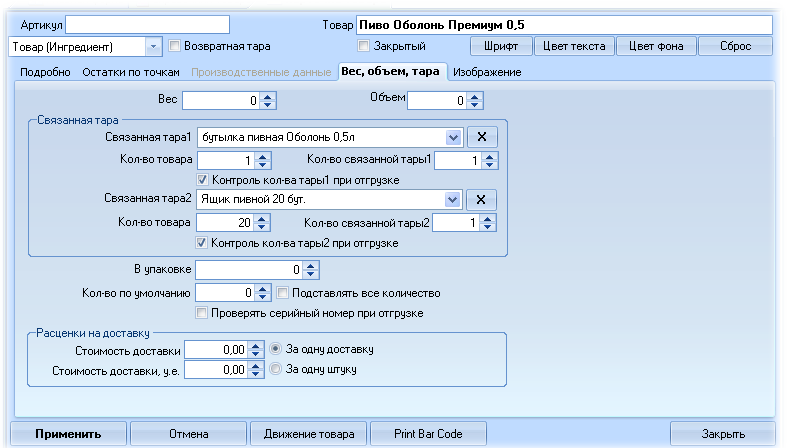
Task: Click Print Bar Code button
Action: pos(428,433)
